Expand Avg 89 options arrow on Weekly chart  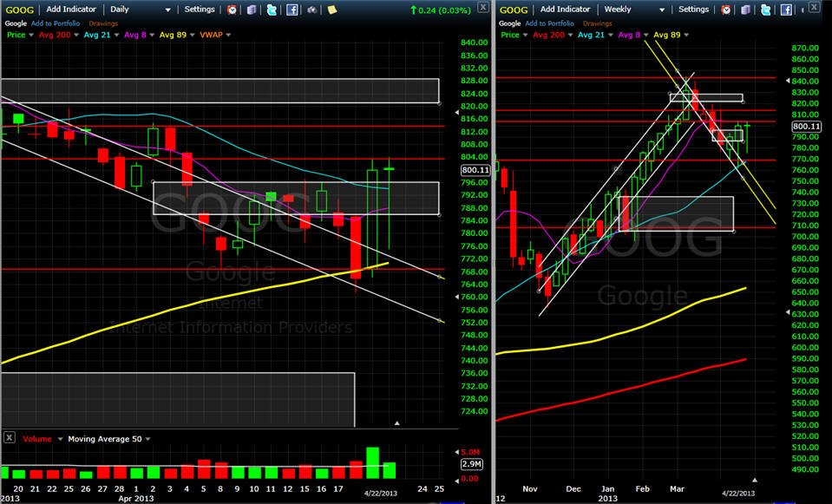pyautogui.click(x=686, y=35)
